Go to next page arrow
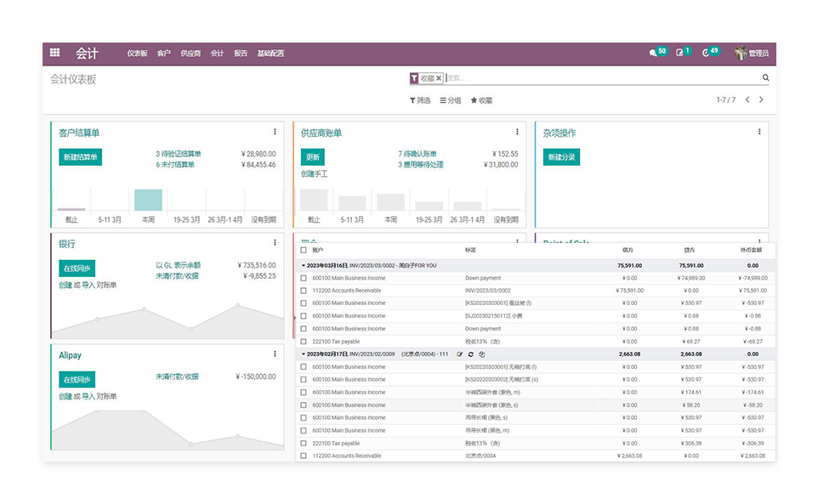Screen dimensions: 818x504 coord(761,100)
